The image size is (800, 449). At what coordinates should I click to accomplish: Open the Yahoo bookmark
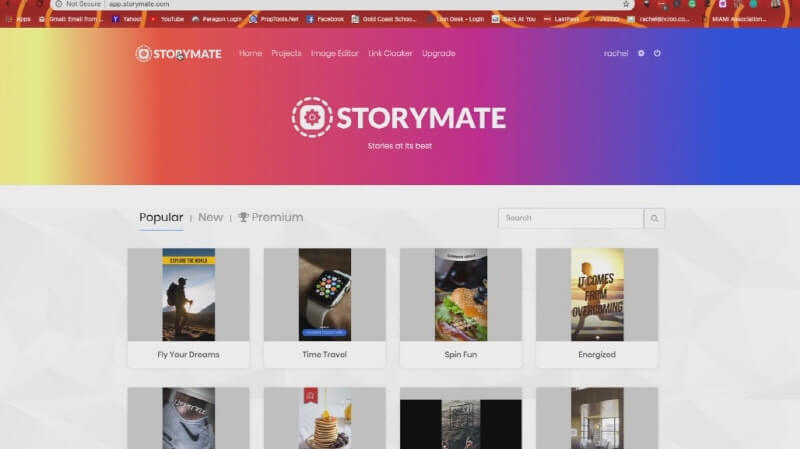coord(127,19)
